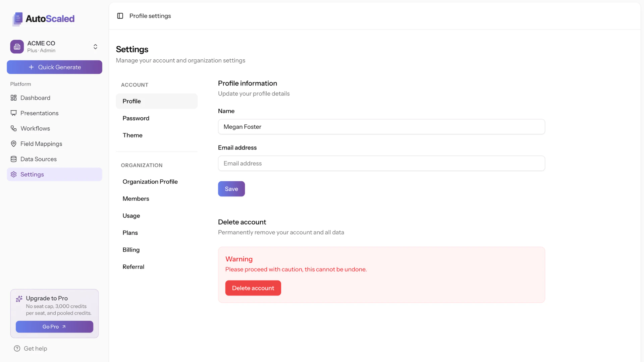
Task: Open the Theme settings section
Action: tap(132, 135)
